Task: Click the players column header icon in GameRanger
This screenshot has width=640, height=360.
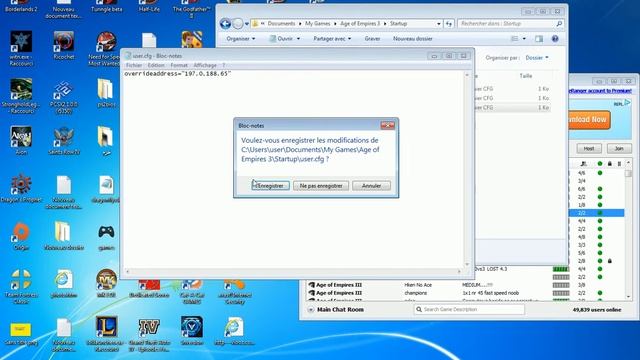Action: coord(583,164)
